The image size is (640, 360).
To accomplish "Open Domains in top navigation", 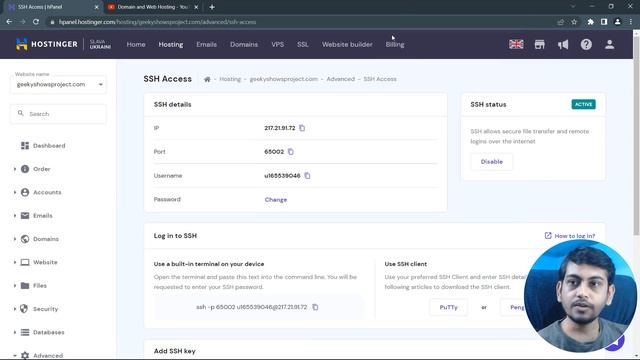I will point(244,44).
